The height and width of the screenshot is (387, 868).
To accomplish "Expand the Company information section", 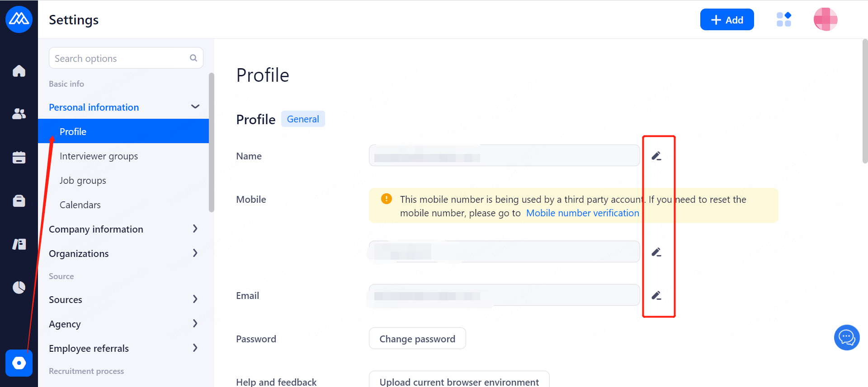I will 195,229.
